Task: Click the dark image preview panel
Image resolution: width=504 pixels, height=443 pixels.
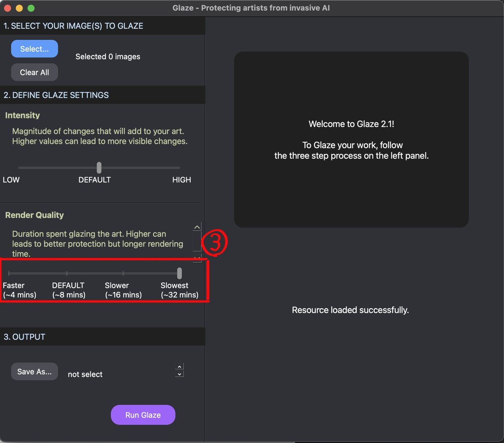Action: (351, 139)
